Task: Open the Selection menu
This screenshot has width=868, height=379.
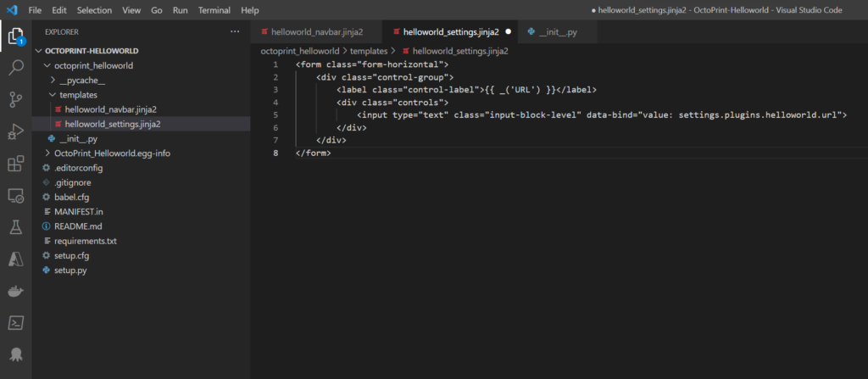Action: tap(94, 10)
